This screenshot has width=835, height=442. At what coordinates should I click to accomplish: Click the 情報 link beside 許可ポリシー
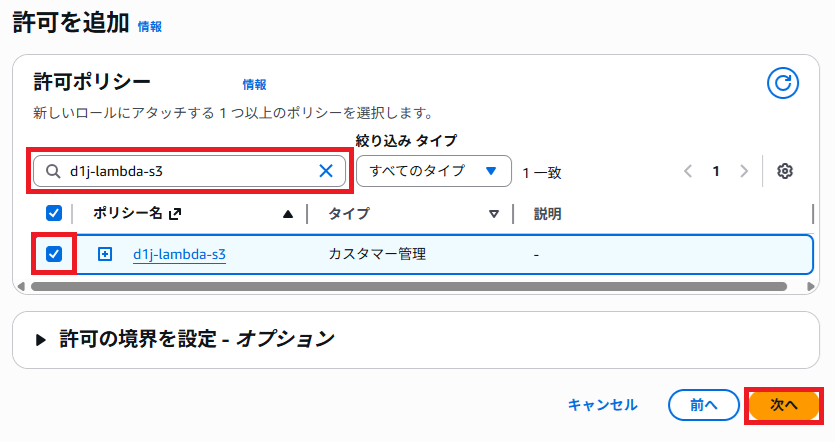[254, 84]
